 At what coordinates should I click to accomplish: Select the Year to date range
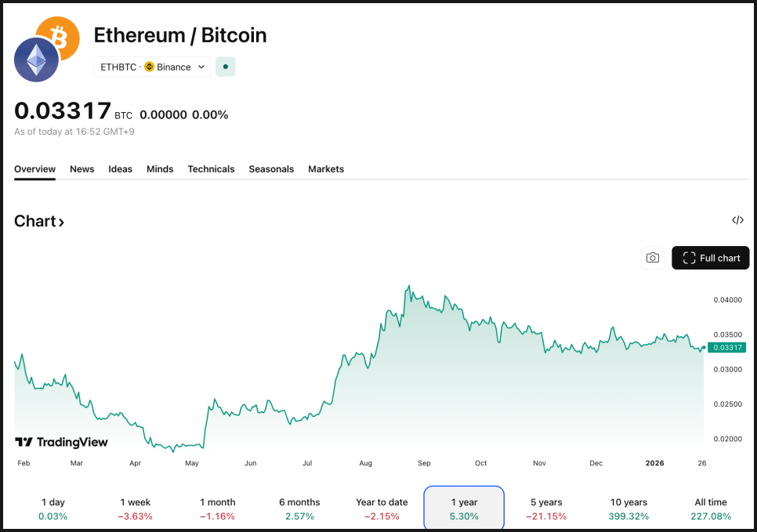(x=382, y=508)
